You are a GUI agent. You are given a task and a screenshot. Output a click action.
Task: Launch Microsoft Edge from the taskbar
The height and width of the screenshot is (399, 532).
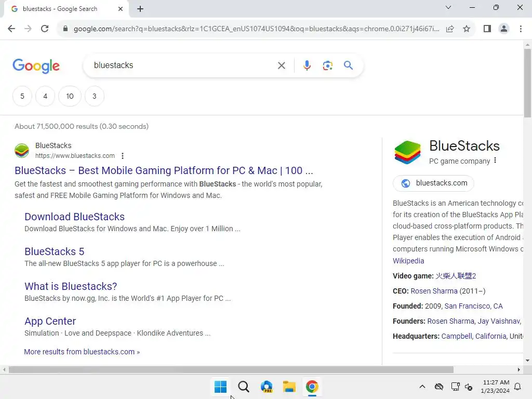click(267, 387)
